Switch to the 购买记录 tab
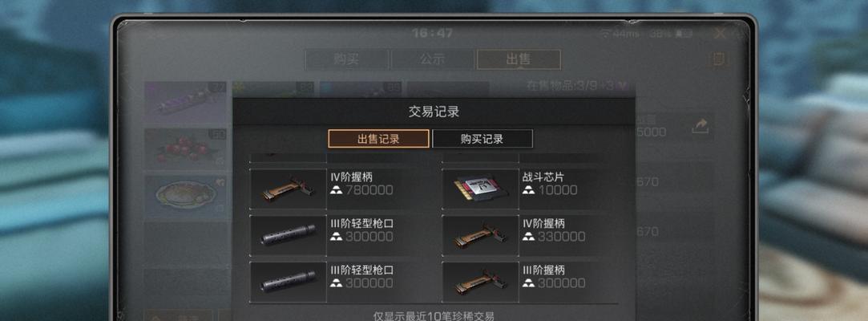This screenshot has height=321, width=868. coord(482,139)
